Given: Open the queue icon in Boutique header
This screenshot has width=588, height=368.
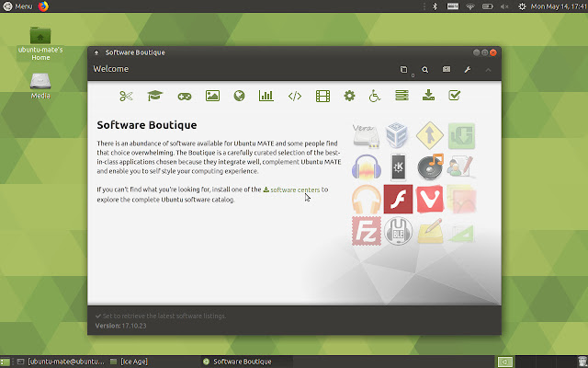Looking at the screenshot, I should (x=403, y=70).
